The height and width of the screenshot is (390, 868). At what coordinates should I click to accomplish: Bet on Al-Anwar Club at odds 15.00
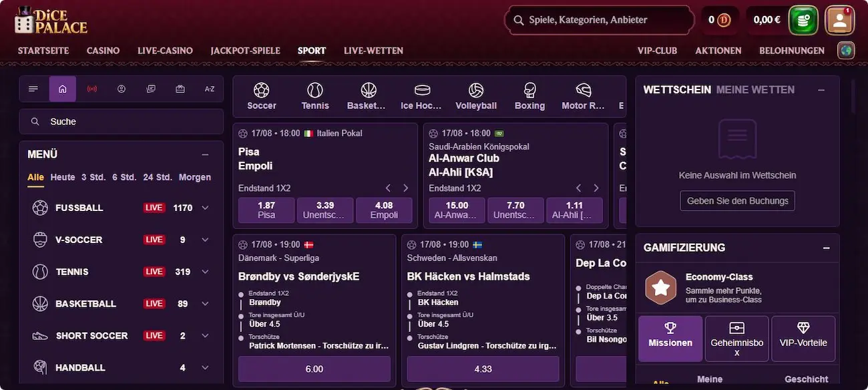457,210
